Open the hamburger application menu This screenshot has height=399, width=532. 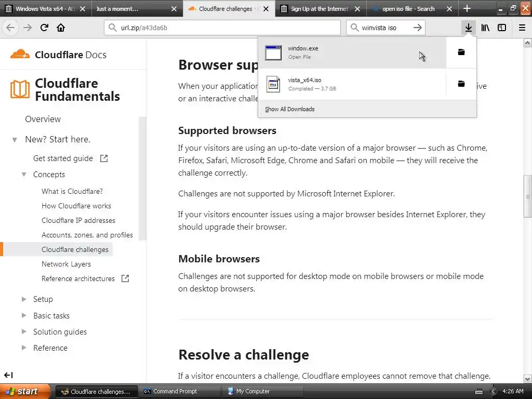click(x=522, y=28)
